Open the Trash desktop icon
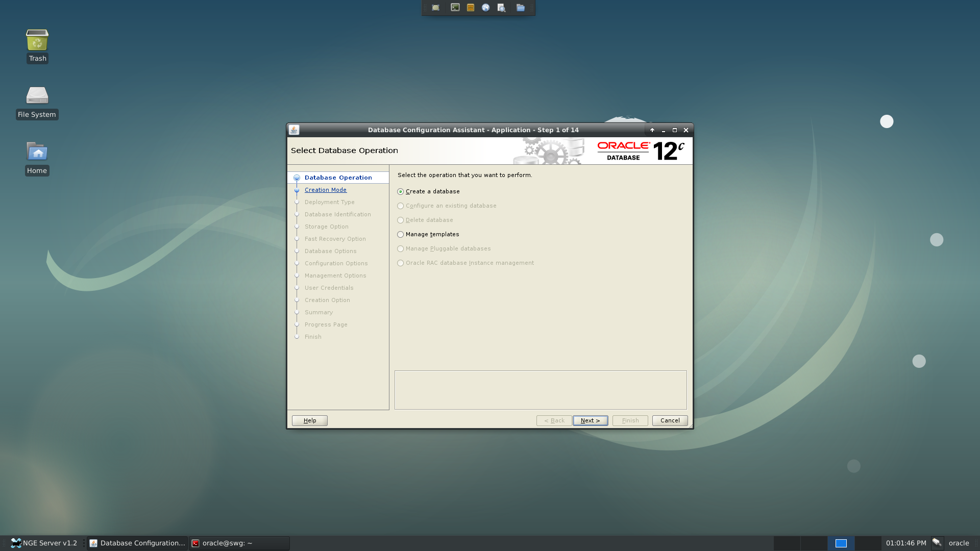The image size is (980, 551). pos(37,41)
